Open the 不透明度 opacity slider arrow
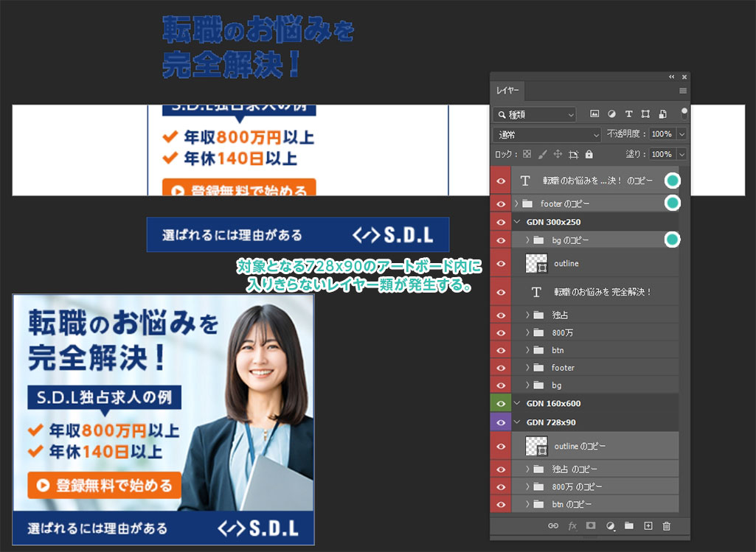This screenshot has width=756, height=552. [682, 134]
